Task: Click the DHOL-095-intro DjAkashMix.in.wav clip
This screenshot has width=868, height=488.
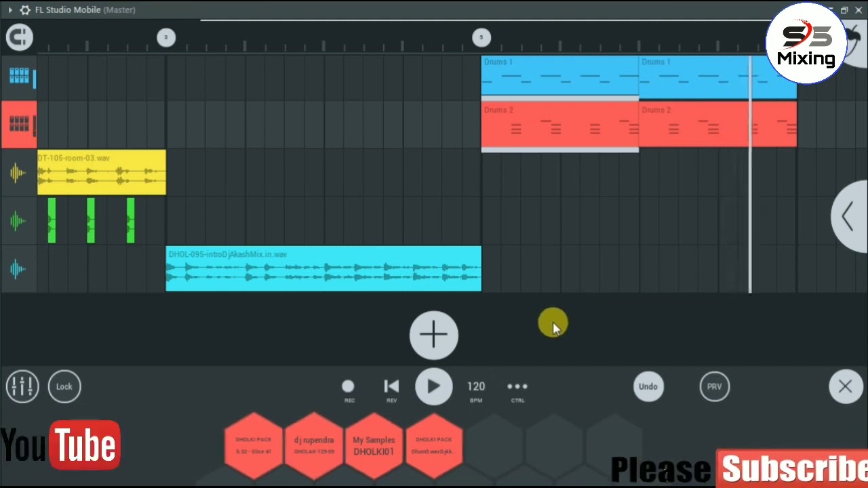Action: pos(323,269)
